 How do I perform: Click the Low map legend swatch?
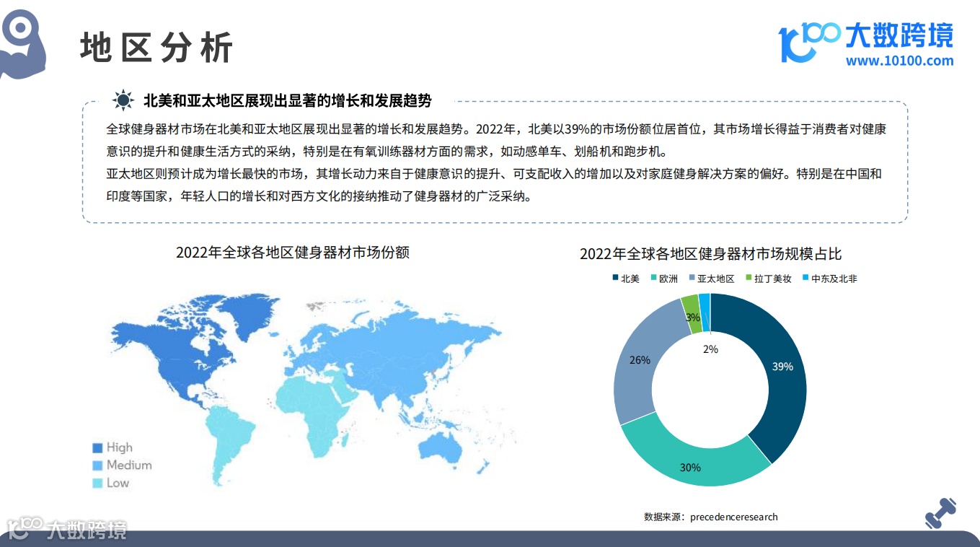click(97, 483)
